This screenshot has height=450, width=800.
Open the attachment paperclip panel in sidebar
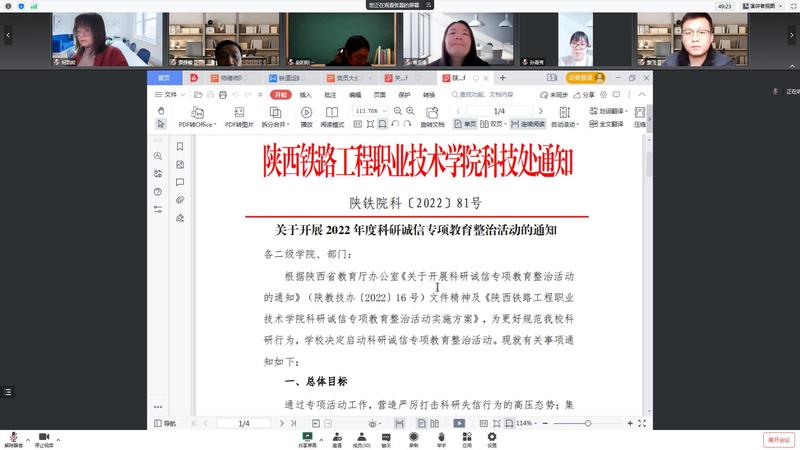tap(180, 199)
